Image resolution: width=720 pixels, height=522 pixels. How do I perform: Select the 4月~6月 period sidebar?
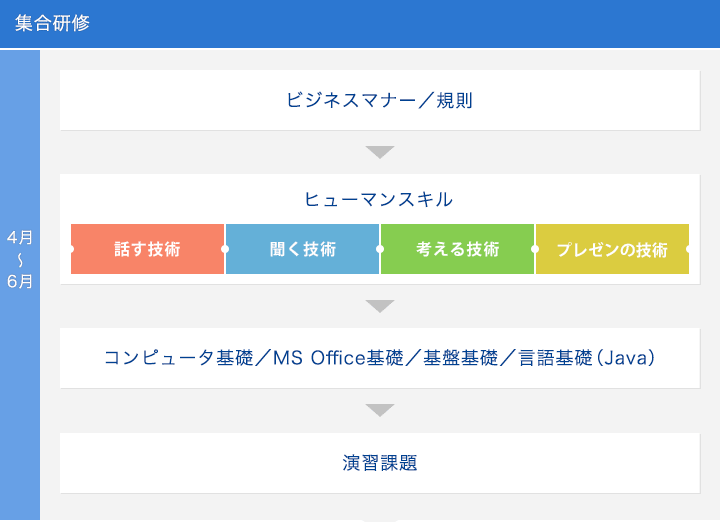(20, 259)
